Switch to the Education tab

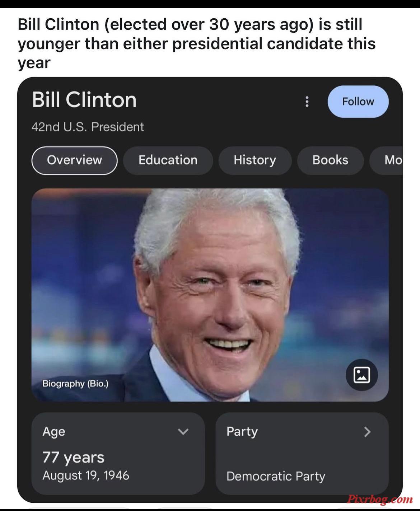[168, 160]
